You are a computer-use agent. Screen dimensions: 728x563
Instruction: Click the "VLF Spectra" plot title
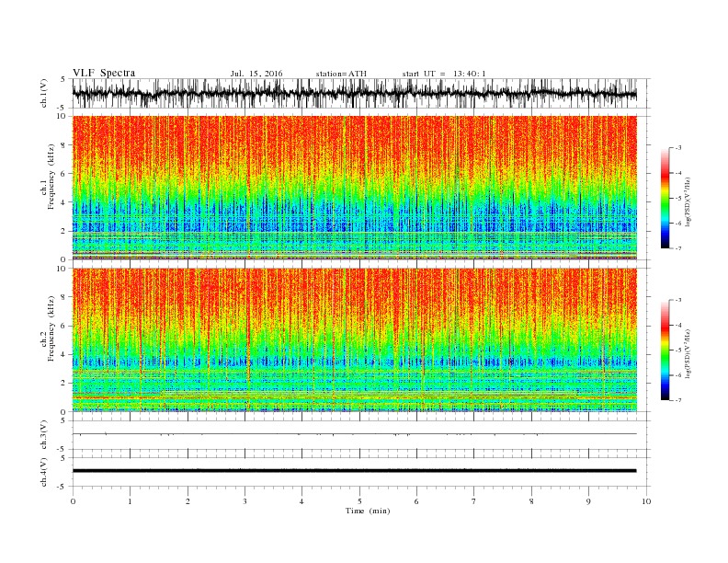coord(104,73)
